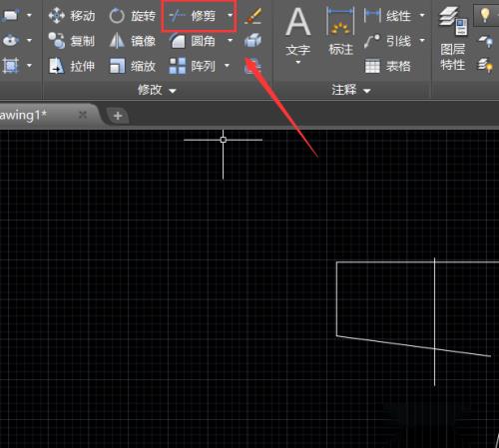
Task: Open a new drawing tab with plus
Action: point(118,116)
